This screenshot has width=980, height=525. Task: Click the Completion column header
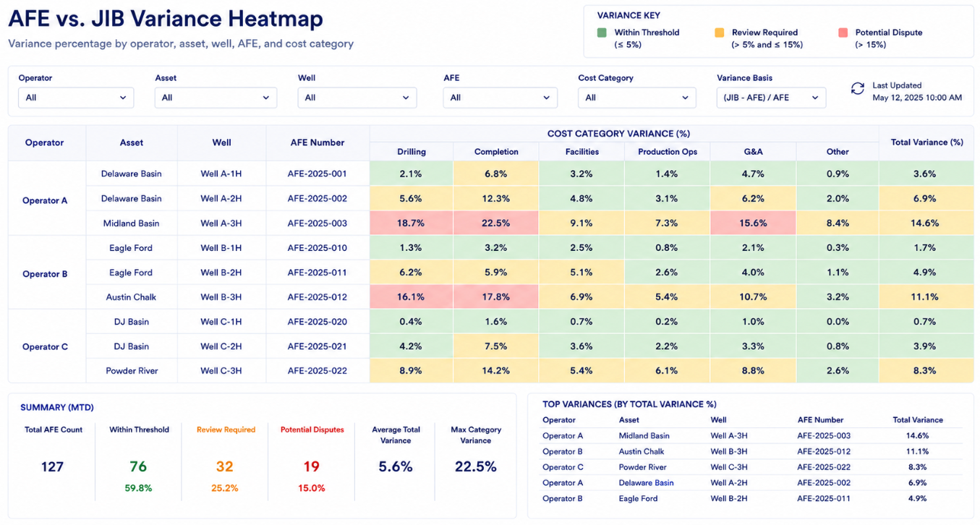click(x=496, y=152)
